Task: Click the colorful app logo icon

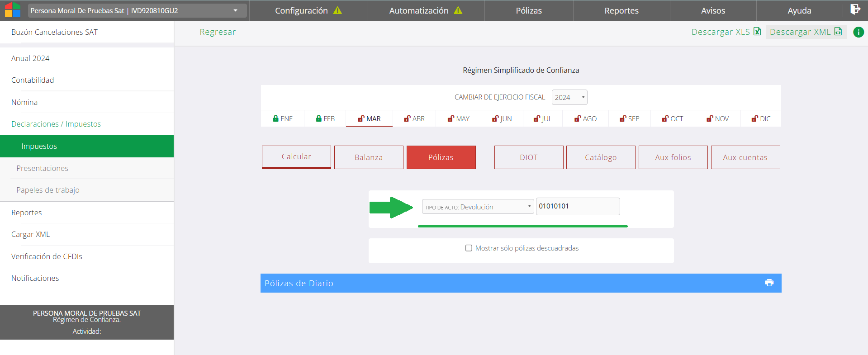Action: 13,10
